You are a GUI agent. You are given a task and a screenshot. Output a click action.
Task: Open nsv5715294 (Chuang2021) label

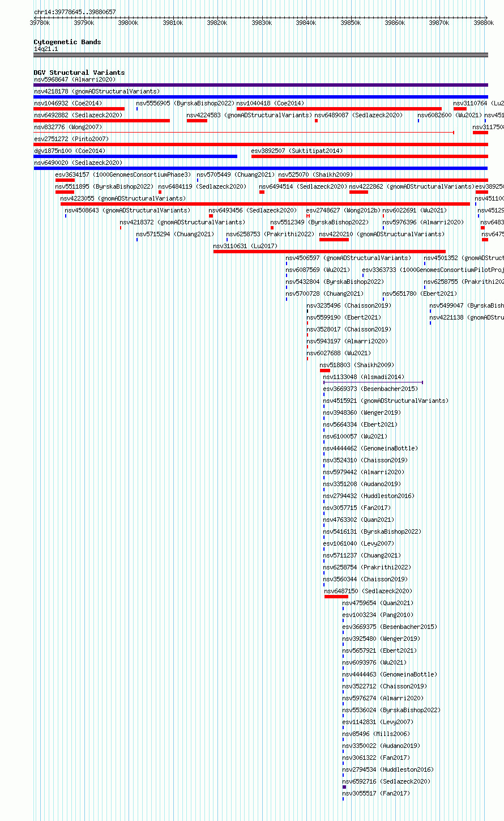(x=176, y=234)
